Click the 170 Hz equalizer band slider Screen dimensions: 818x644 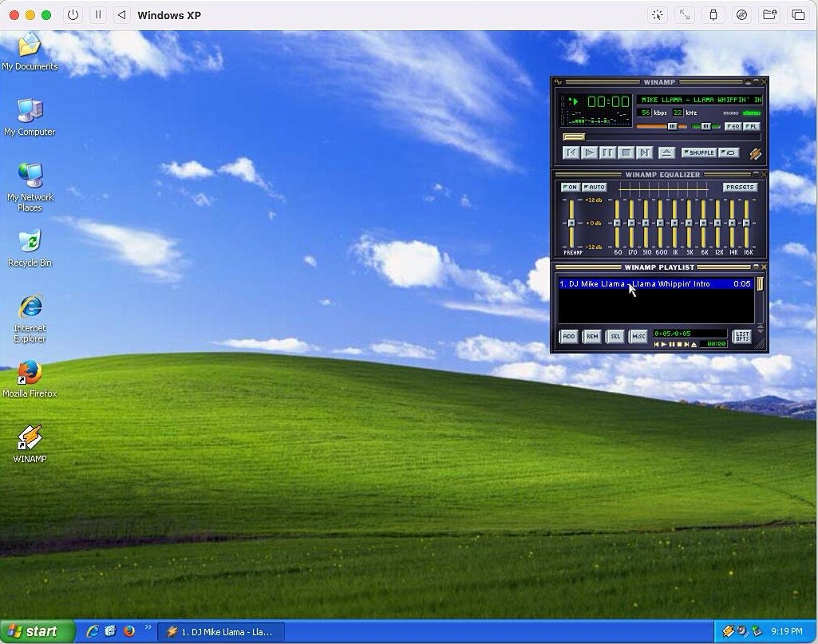click(632, 223)
